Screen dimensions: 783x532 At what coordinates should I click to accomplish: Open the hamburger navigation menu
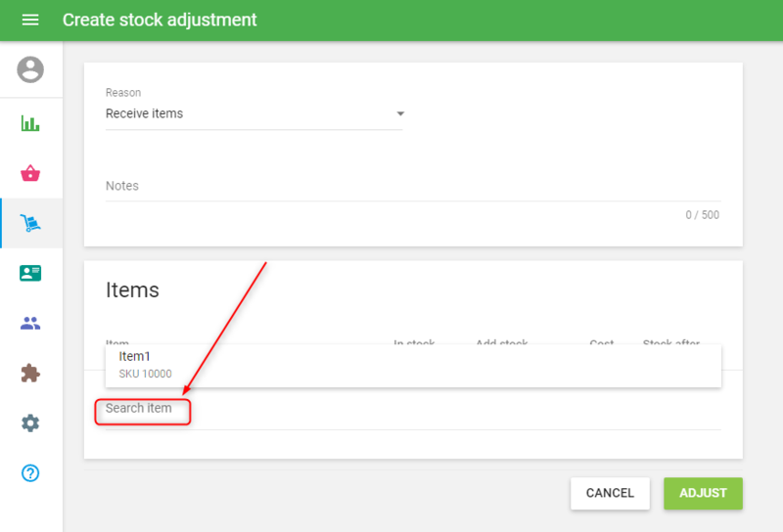click(30, 20)
